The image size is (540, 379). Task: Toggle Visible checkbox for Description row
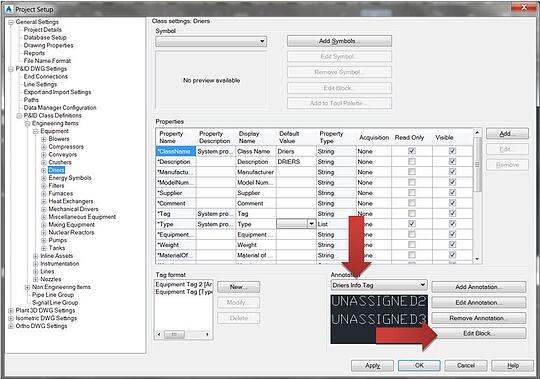452,161
